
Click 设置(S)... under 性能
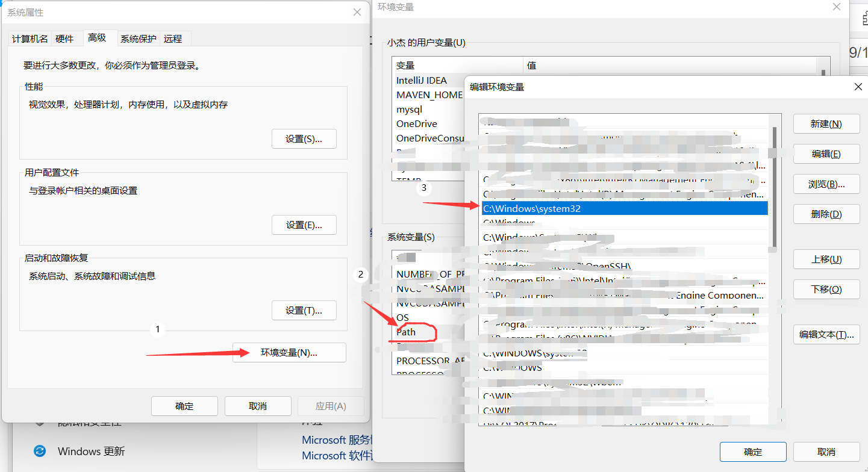pyautogui.click(x=304, y=138)
